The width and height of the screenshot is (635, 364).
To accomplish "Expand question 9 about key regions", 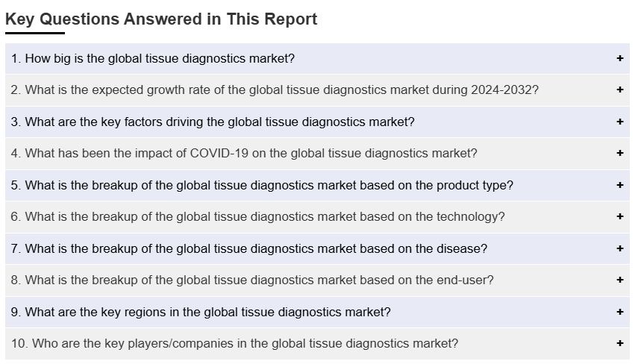I will (x=201, y=312).
